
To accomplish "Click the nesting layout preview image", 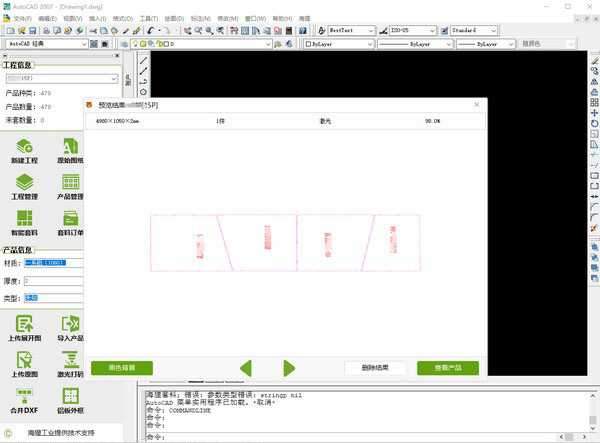I will click(284, 242).
